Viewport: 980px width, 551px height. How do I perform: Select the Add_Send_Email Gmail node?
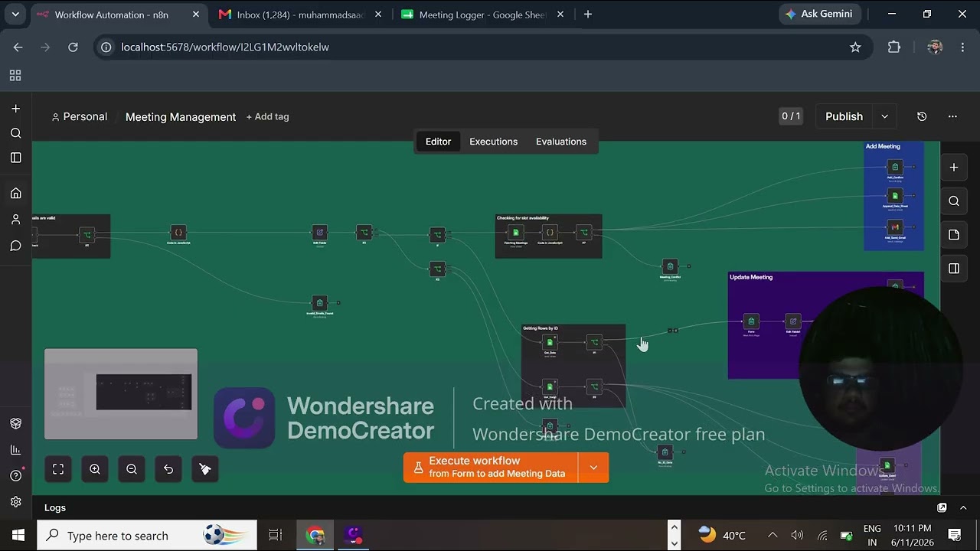pos(894,227)
